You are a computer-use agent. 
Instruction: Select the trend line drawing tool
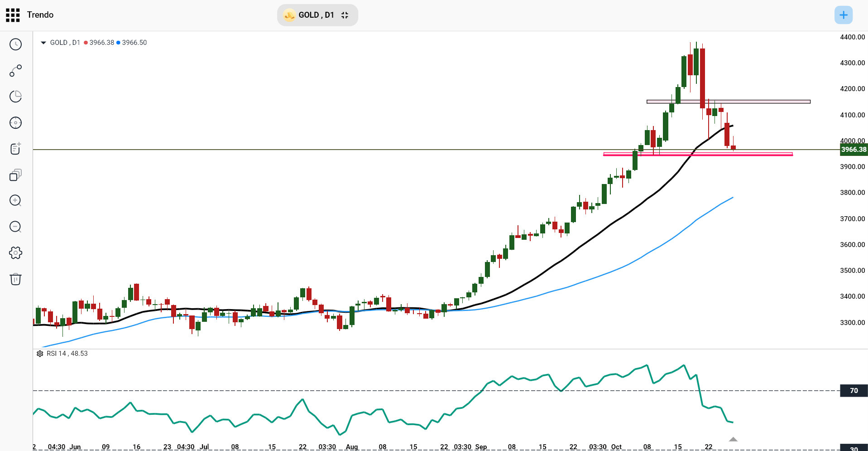tap(15, 71)
